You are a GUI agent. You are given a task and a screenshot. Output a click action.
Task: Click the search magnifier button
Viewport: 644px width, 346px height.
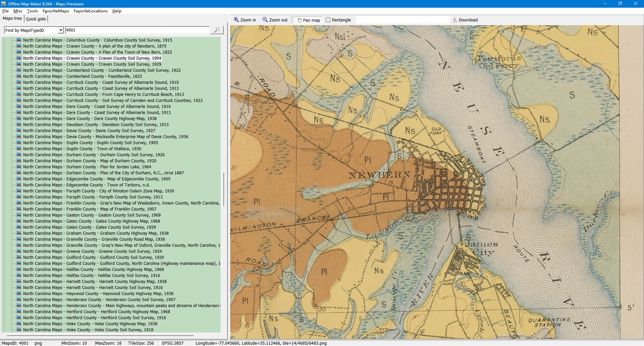tap(217, 30)
